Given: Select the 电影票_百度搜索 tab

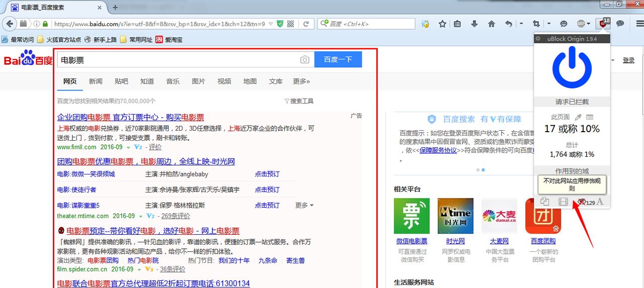Looking at the screenshot, I should pyautogui.click(x=56, y=7).
